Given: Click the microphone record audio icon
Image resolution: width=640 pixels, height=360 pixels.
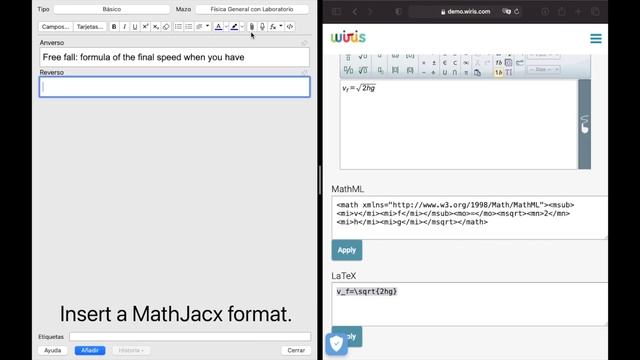Looking at the screenshot, I should point(262,27).
